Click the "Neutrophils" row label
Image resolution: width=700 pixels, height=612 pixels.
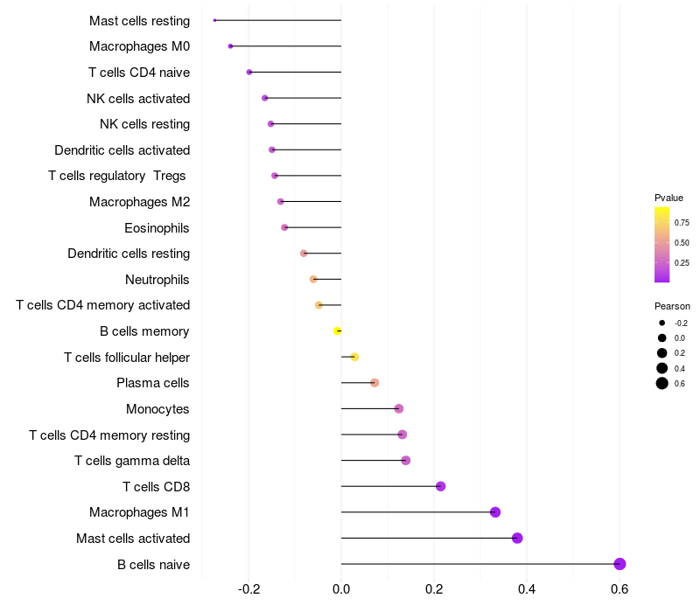(157, 280)
